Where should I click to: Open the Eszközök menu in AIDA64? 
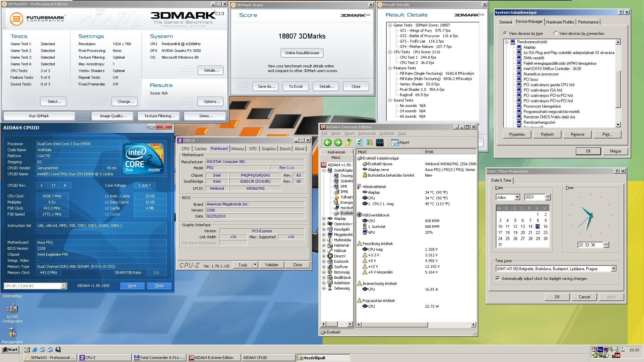point(387,133)
